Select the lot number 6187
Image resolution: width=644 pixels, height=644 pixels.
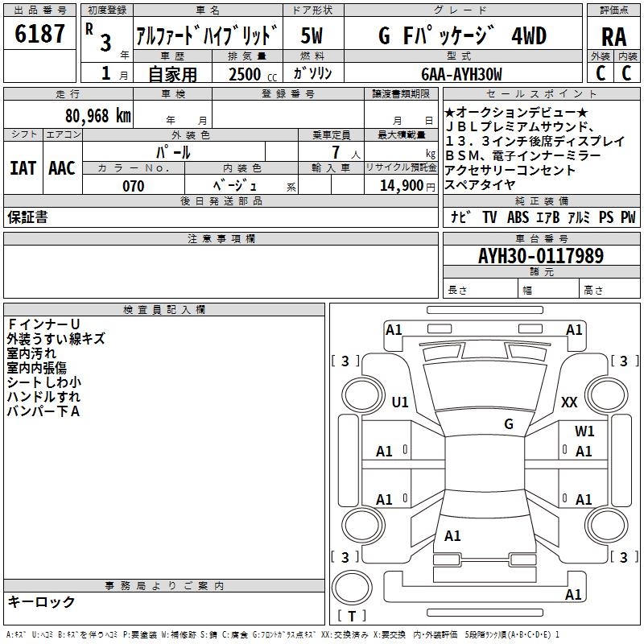(x=40, y=35)
